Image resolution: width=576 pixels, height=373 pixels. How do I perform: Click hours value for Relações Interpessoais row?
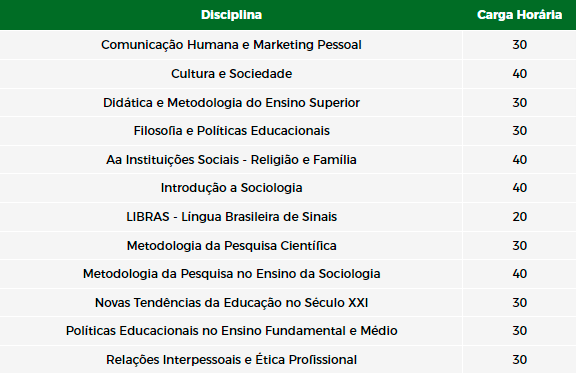point(519,360)
